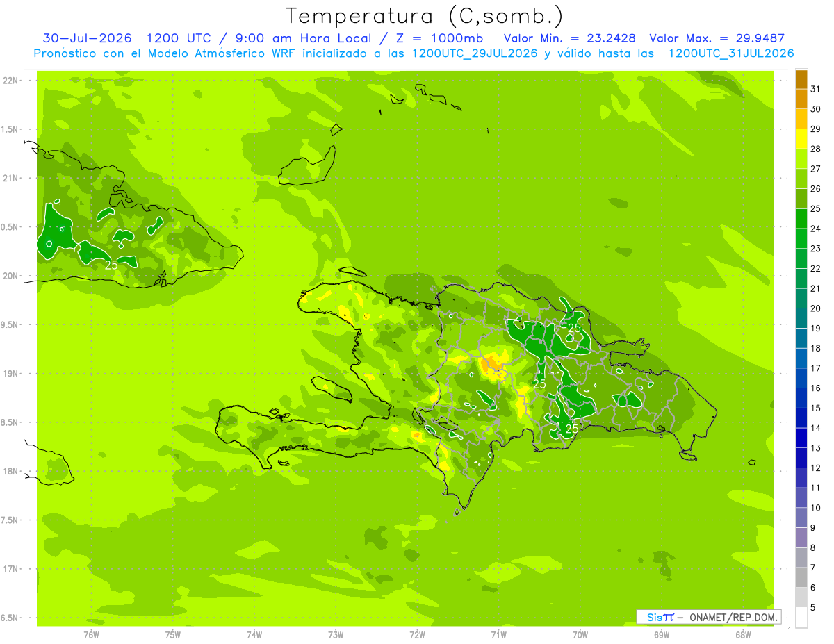
Task: Pick the green legend swatch between 24 and 25
Action: [801, 218]
